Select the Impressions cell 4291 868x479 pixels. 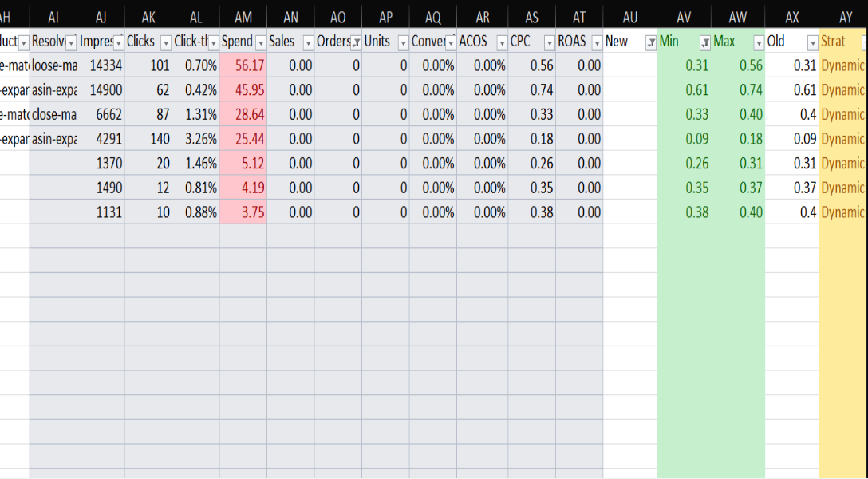click(x=101, y=138)
